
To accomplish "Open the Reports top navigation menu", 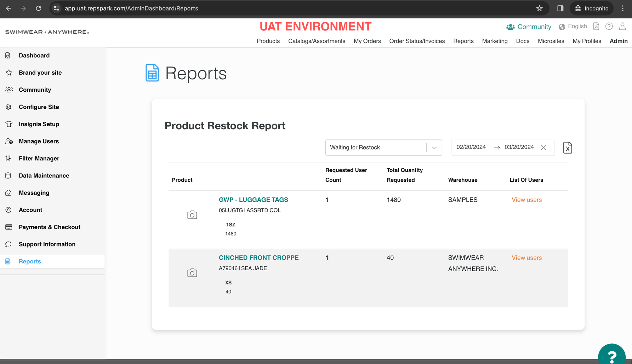I will coord(463,41).
